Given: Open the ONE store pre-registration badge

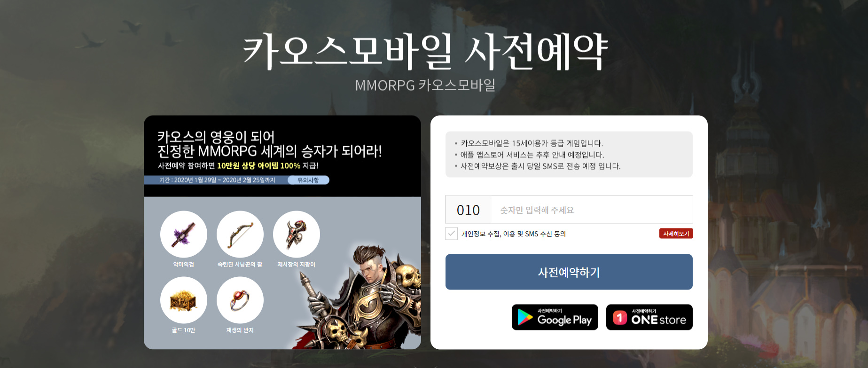Looking at the screenshot, I should (x=649, y=317).
